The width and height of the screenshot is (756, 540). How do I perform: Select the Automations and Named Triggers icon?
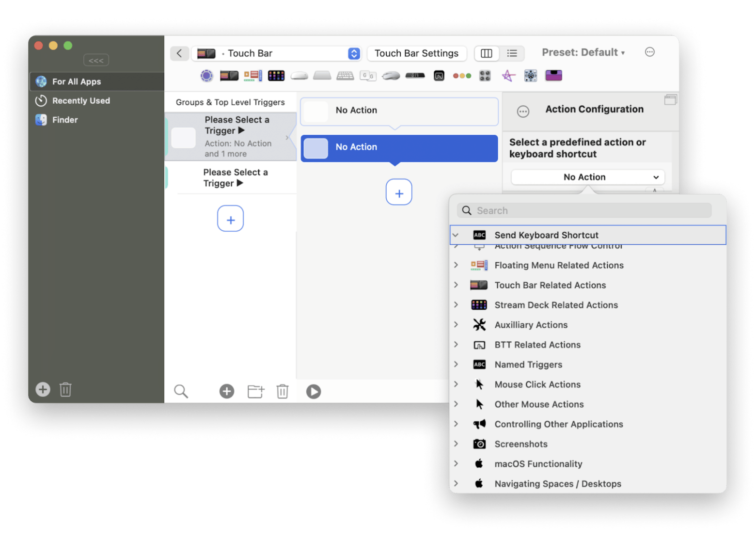point(531,76)
